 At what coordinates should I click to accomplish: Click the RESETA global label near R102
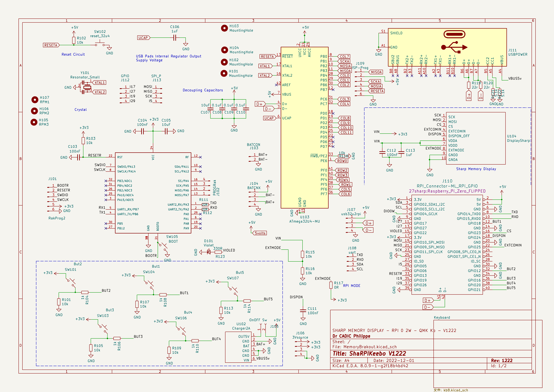pyautogui.click(x=51, y=45)
